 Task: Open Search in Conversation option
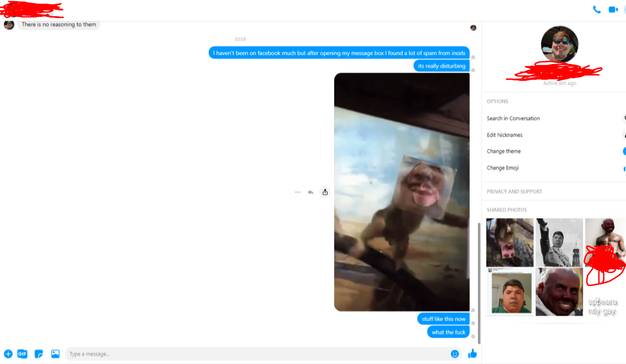point(513,119)
